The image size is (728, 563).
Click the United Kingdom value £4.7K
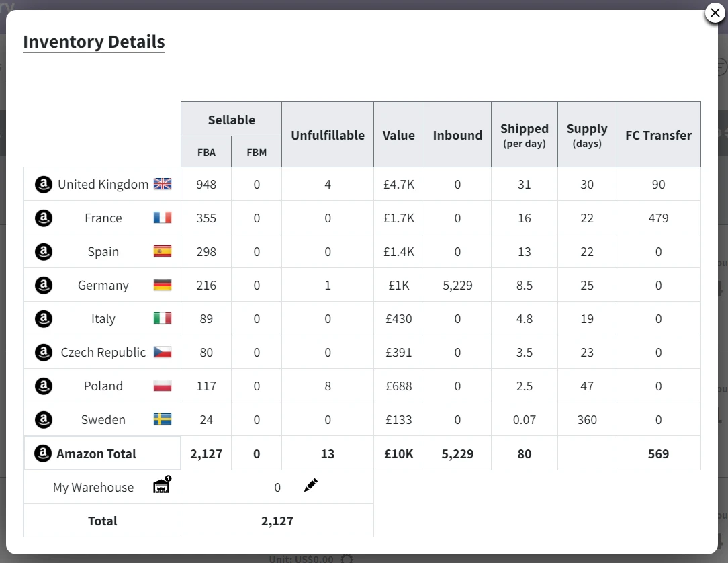[399, 185]
